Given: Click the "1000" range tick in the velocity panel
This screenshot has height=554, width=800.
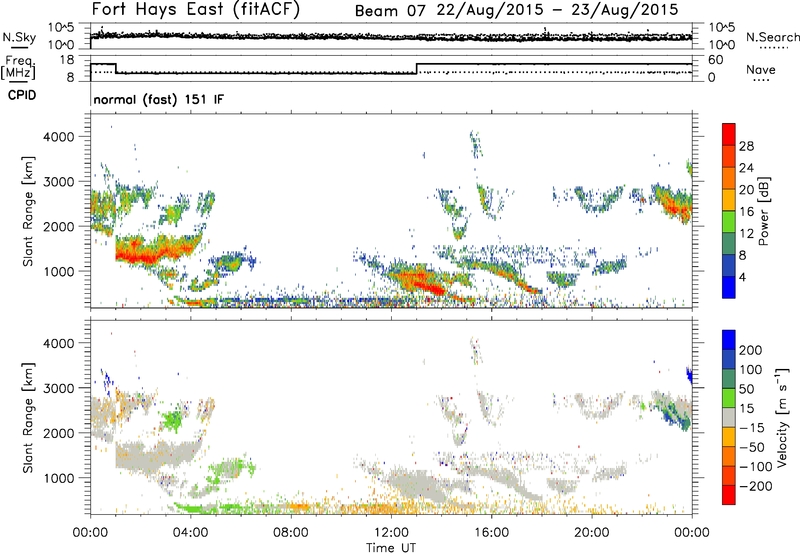Looking at the screenshot, I should (x=59, y=478).
